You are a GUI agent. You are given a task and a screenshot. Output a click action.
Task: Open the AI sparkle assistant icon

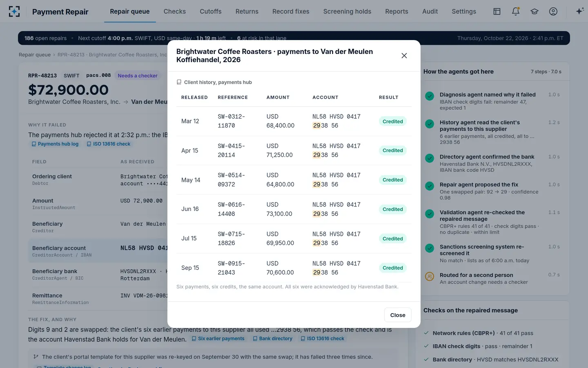(579, 11)
